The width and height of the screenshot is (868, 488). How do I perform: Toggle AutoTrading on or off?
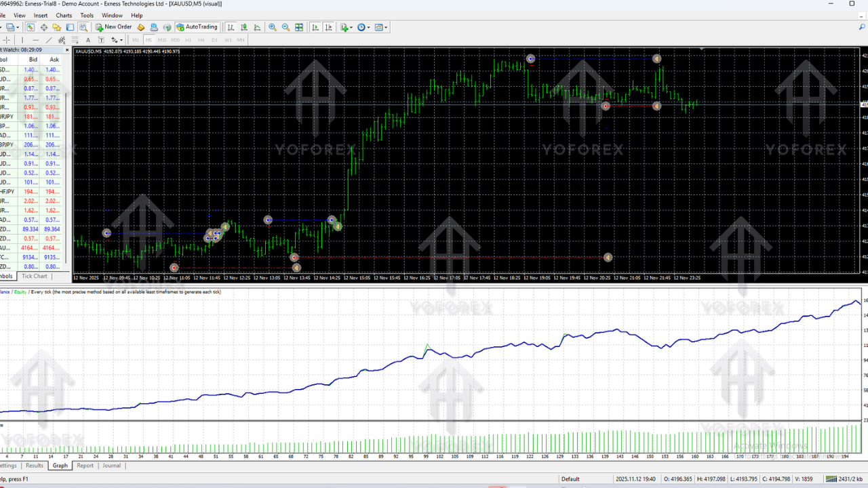coord(197,27)
